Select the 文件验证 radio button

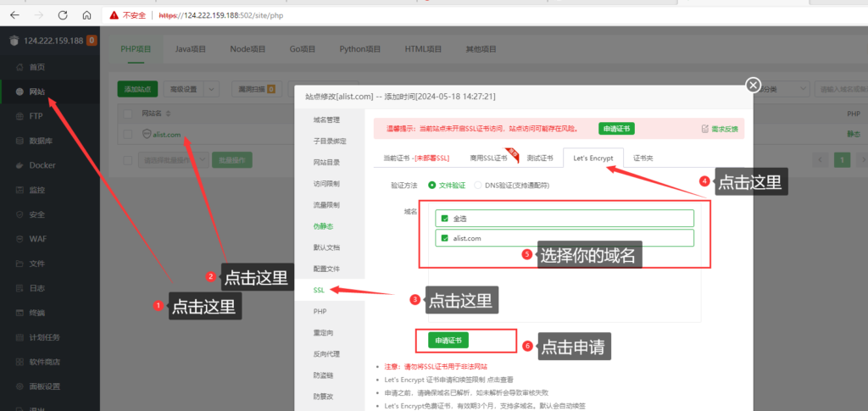tap(432, 185)
